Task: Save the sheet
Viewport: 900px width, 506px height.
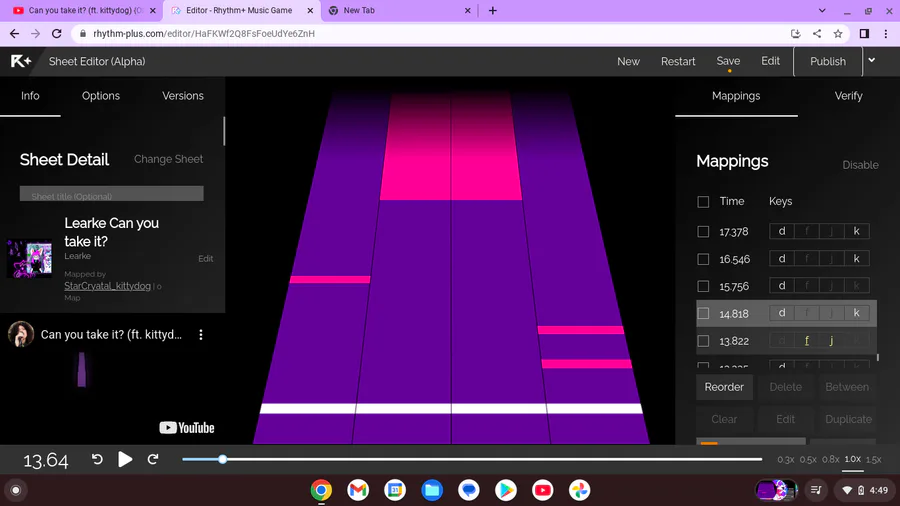Action: [x=728, y=61]
